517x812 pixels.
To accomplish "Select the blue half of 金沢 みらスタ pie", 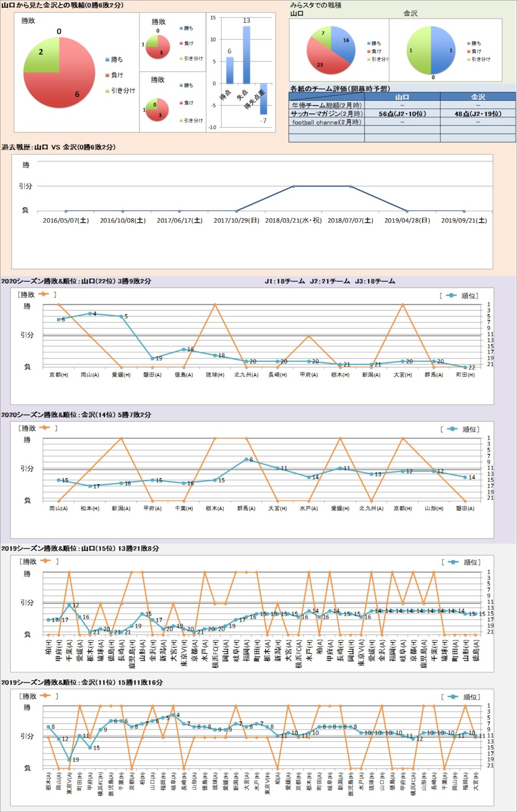I will click(x=443, y=50).
